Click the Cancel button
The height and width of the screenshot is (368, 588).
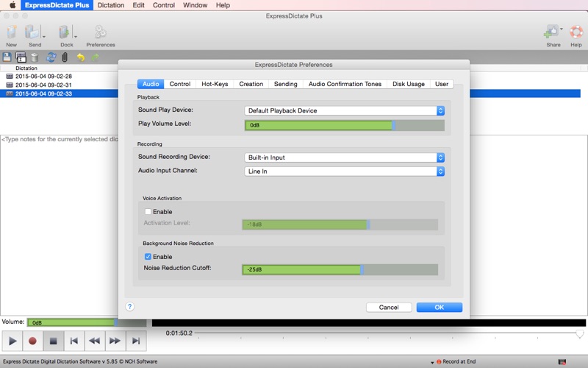point(388,308)
